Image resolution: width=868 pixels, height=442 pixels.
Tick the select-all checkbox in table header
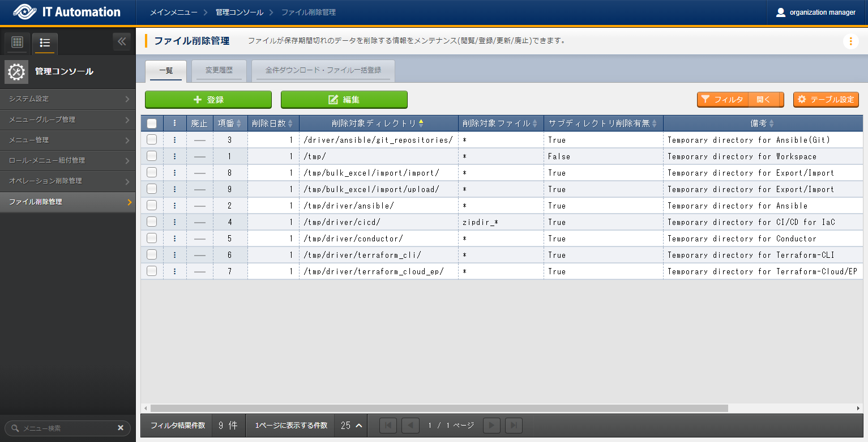pyautogui.click(x=152, y=124)
